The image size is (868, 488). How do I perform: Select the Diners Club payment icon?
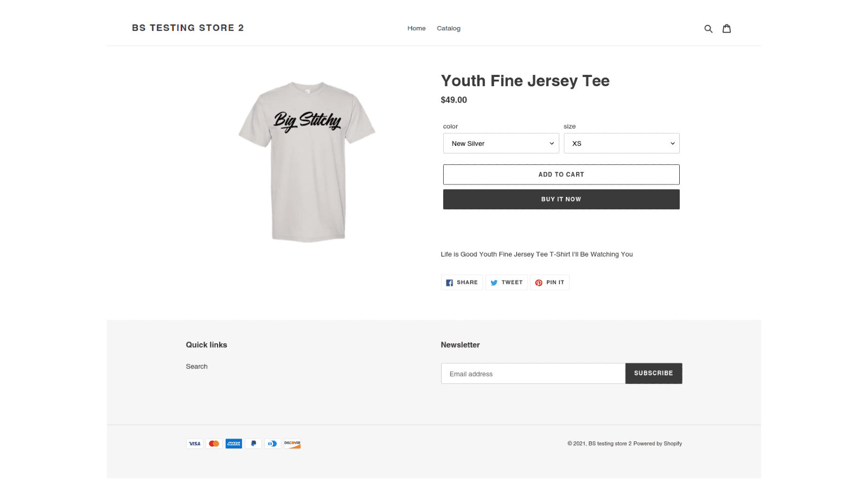coord(272,443)
